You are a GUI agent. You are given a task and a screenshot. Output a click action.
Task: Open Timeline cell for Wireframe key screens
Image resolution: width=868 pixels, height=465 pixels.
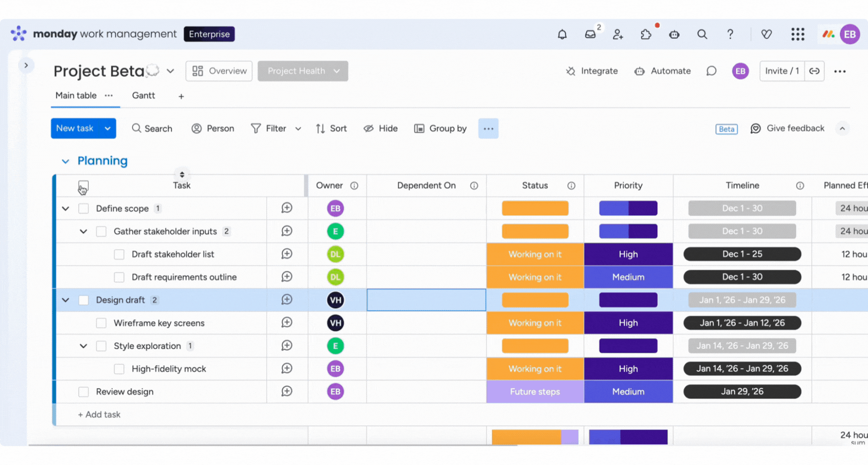click(742, 323)
